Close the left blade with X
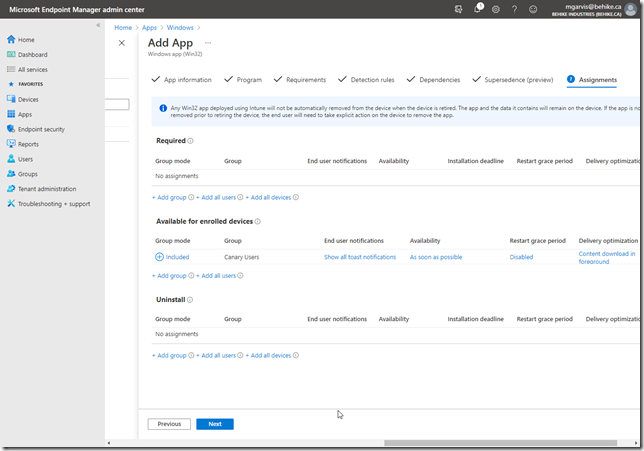644x451 pixels. tap(122, 43)
